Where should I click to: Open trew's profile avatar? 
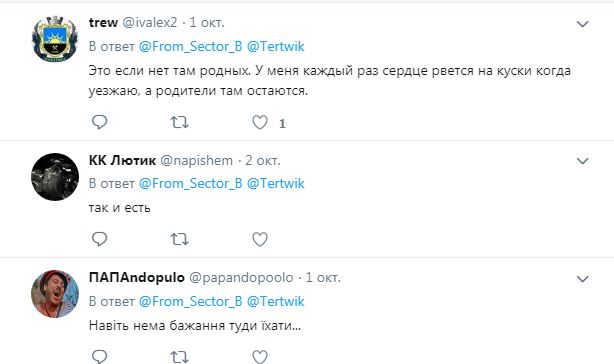point(55,39)
